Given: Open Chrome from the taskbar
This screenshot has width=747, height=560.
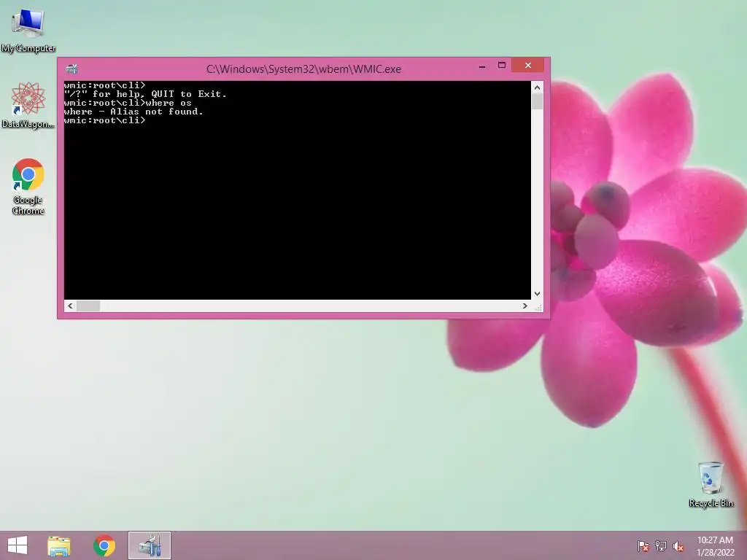Looking at the screenshot, I should click(104, 545).
